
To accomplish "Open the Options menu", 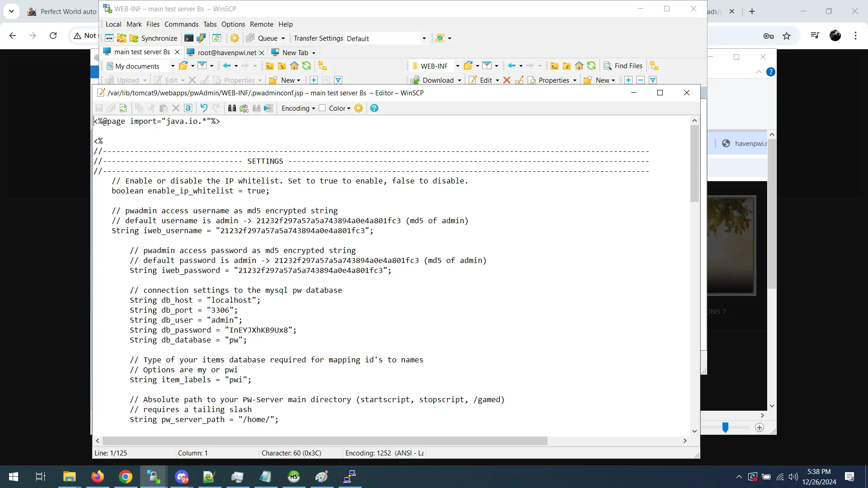I will (x=233, y=24).
